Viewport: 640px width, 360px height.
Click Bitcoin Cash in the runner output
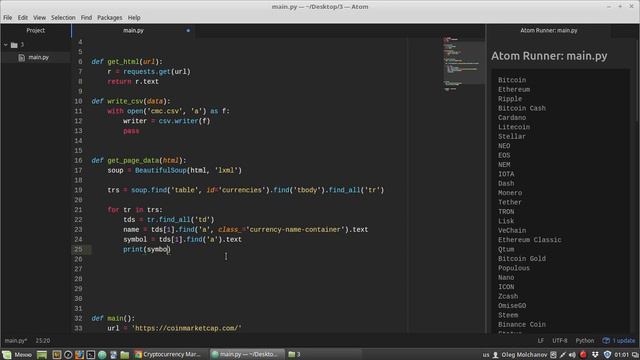[522, 108]
